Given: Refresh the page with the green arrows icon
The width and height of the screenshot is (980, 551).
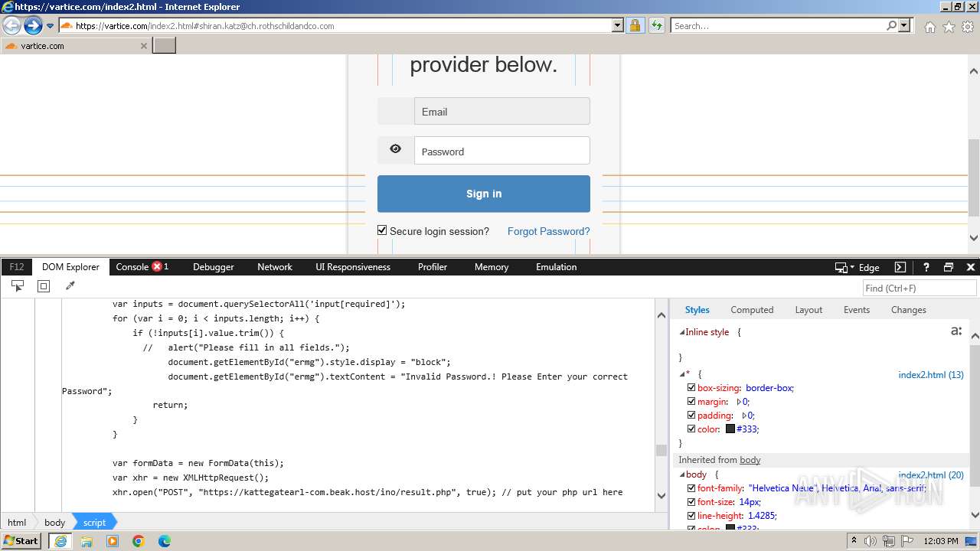Looking at the screenshot, I should (657, 26).
